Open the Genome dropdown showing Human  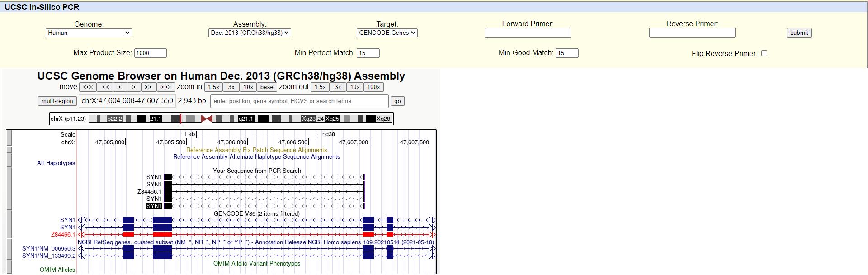89,33
